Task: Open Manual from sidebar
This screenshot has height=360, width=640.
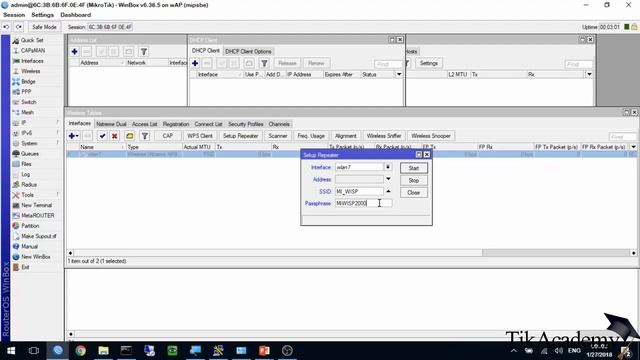Action: click(29, 247)
